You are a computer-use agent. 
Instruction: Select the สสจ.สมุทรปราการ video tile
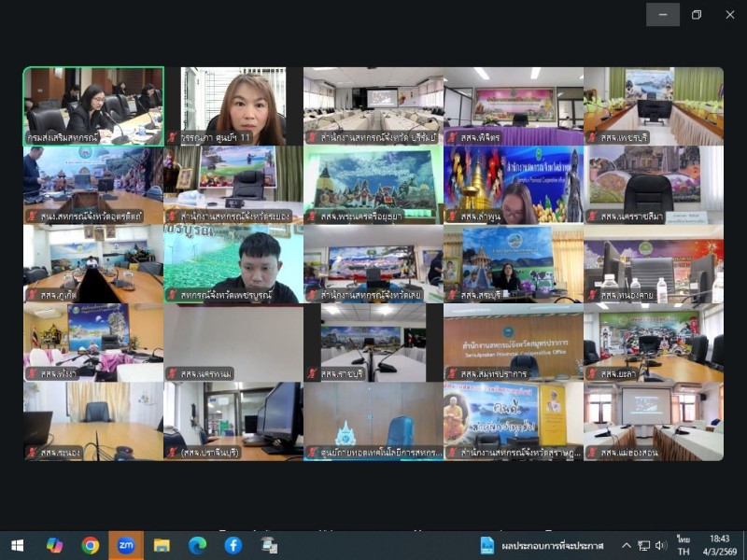pyautogui.click(x=514, y=341)
